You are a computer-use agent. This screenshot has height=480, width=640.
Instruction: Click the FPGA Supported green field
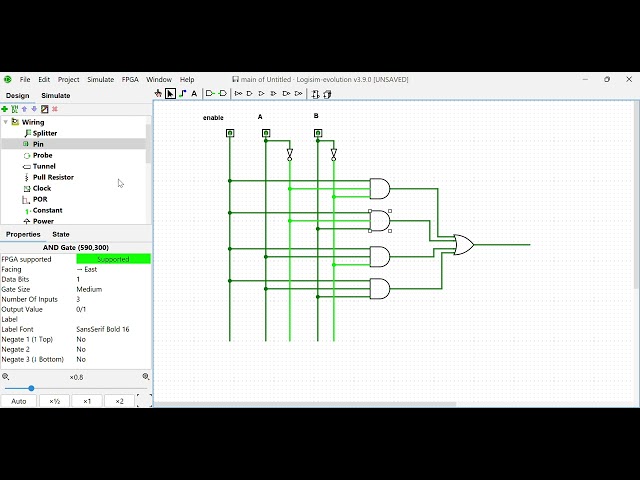[113, 259]
